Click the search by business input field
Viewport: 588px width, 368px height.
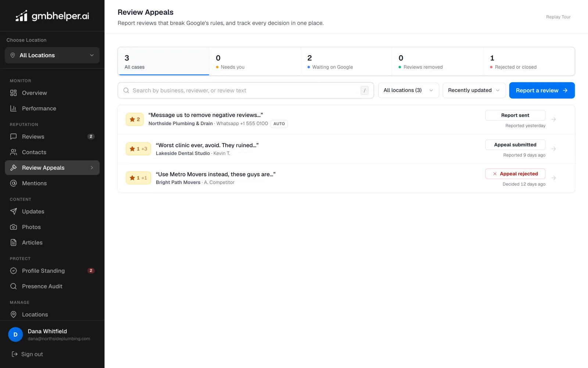pyautogui.click(x=245, y=90)
